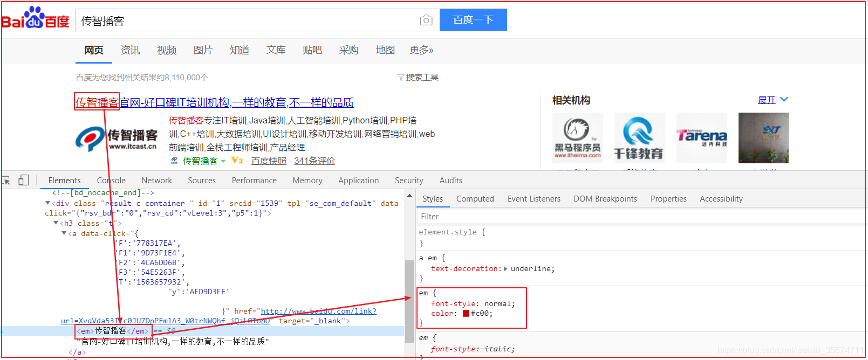This screenshot has height=360, width=868.
Task: Select the em 传智播客 element row
Action: pos(202,331)
